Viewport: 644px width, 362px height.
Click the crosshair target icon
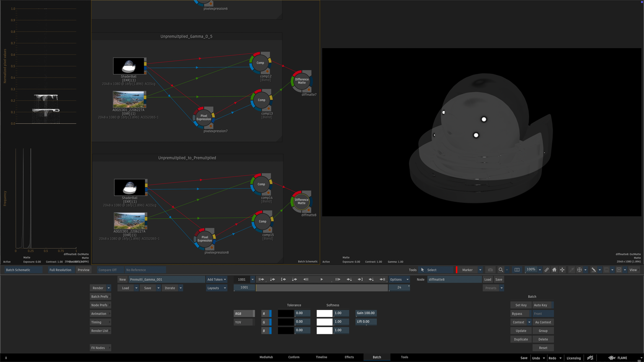tap(579, 270)
